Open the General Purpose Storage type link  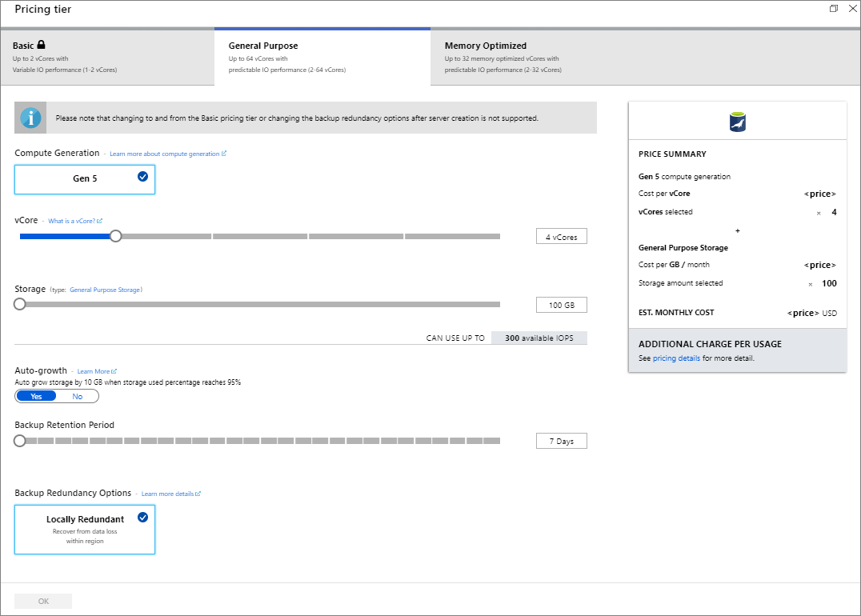[x=106, y=289]
